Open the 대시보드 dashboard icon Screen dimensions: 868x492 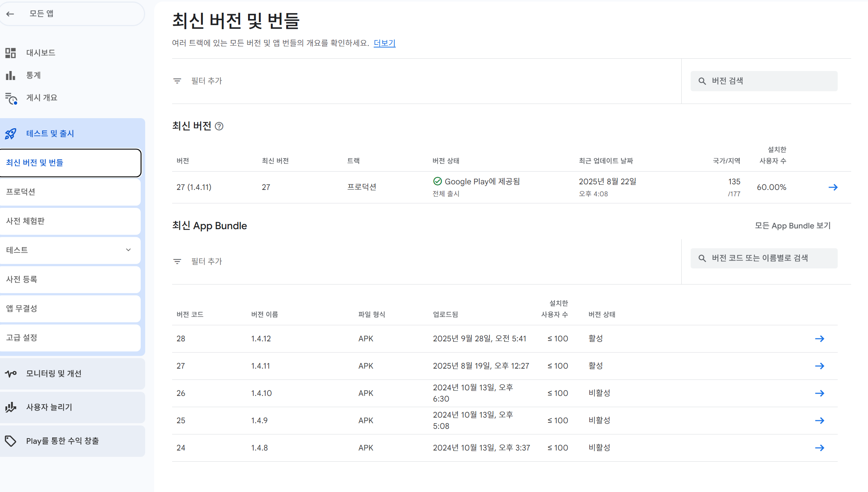(10, 53)
